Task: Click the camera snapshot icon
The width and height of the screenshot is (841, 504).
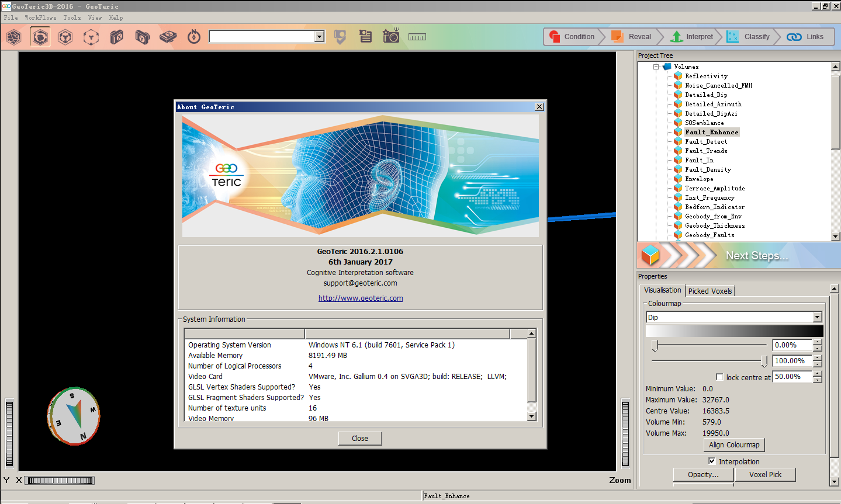Action: coord(391,36)
